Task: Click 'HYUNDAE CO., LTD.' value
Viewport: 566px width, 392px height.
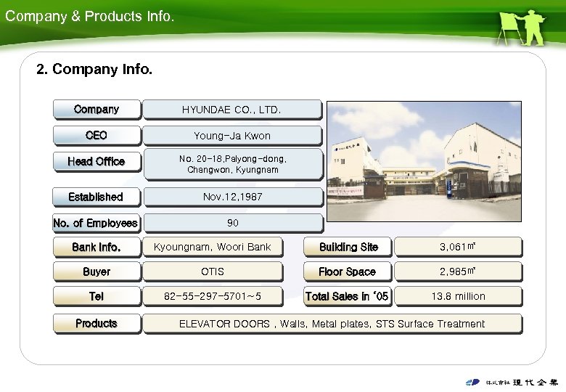Action: [x=232, y=110]
